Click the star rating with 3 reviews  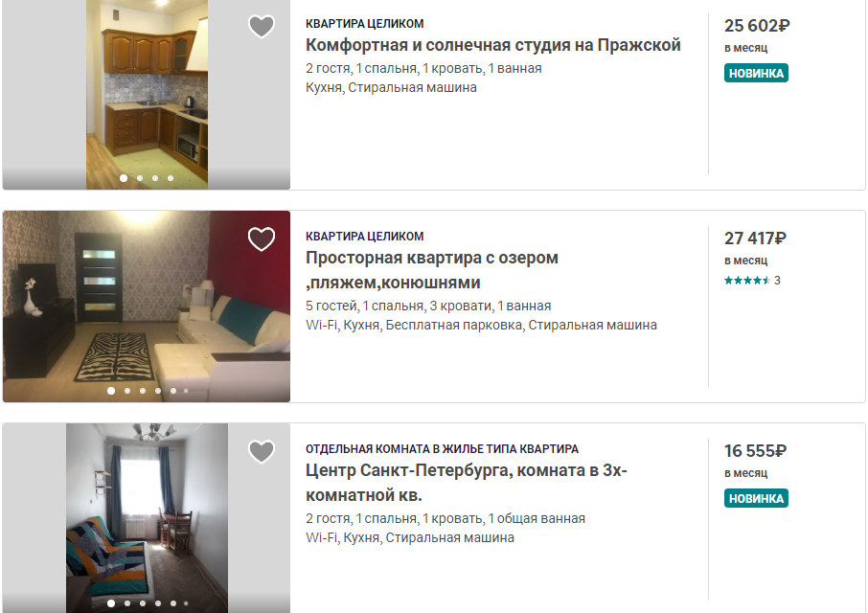tap(752, 281)
